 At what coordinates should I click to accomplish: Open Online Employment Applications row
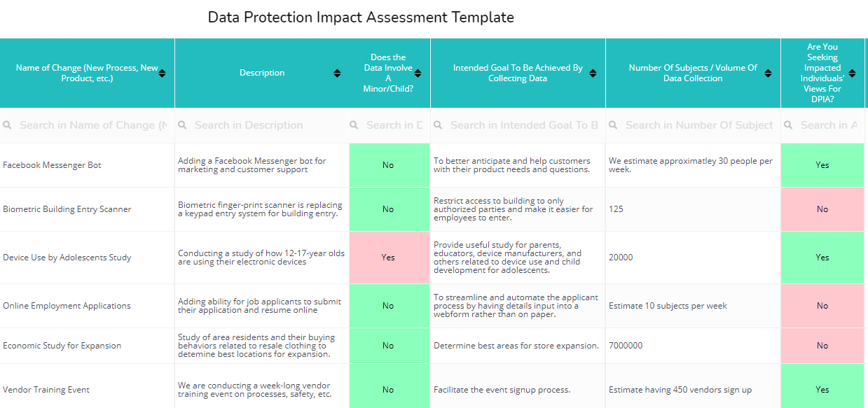pos(67,306)
